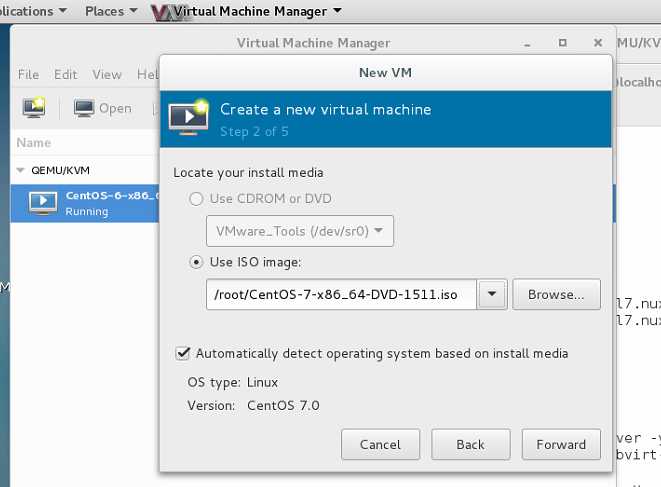Click the 'Running' status text

[87, 211]
